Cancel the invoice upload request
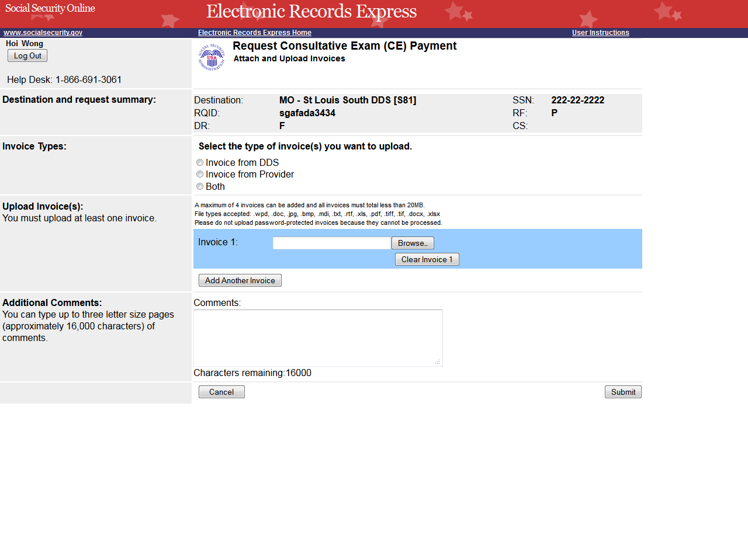 click(x=221, y=392)
